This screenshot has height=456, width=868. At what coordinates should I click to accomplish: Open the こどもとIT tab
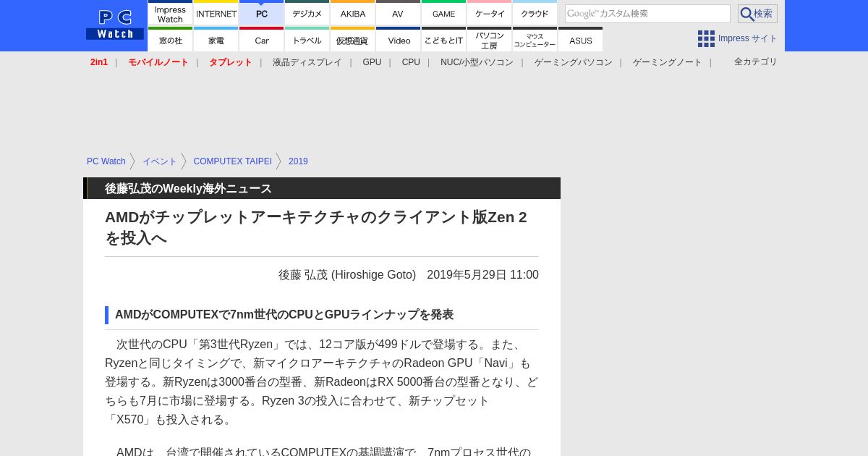pyautogui.click(x=444, y=40)
